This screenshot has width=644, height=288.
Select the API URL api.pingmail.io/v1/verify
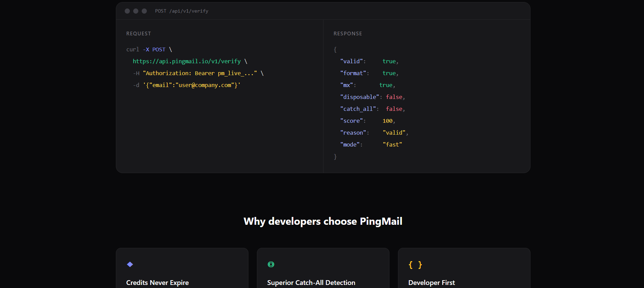pos(187,62)
